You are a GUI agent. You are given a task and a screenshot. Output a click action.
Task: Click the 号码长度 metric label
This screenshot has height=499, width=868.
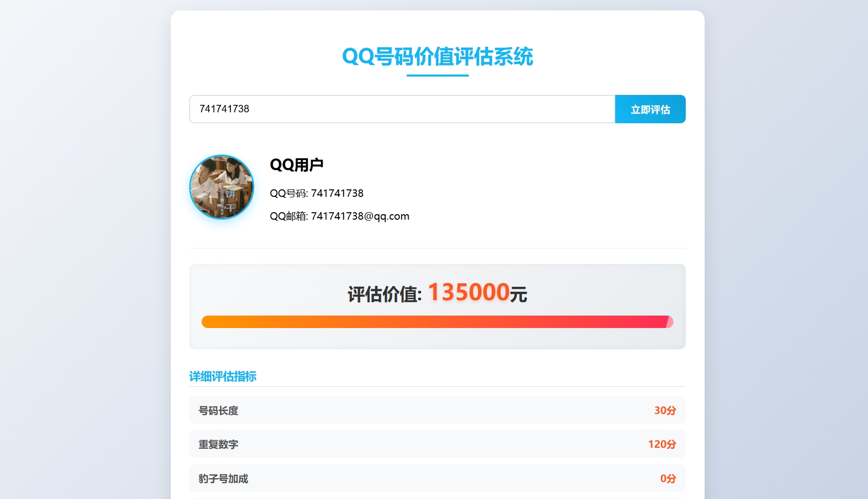[x=218, y=411]
